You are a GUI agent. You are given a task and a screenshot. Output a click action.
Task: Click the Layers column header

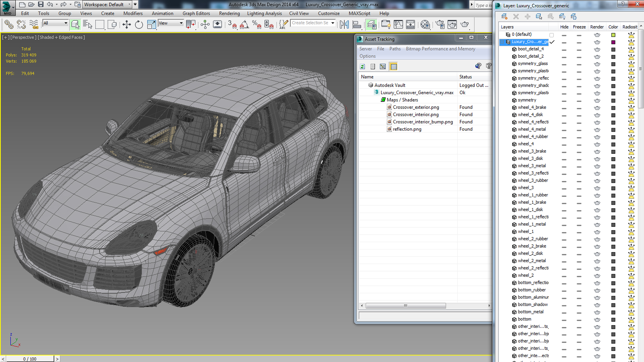[524, 27]
